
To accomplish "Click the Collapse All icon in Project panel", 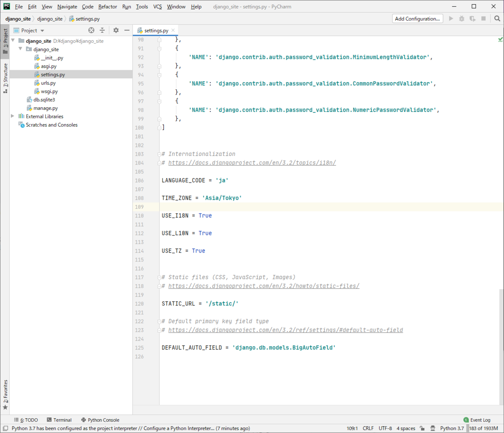I will coord(102,30).
